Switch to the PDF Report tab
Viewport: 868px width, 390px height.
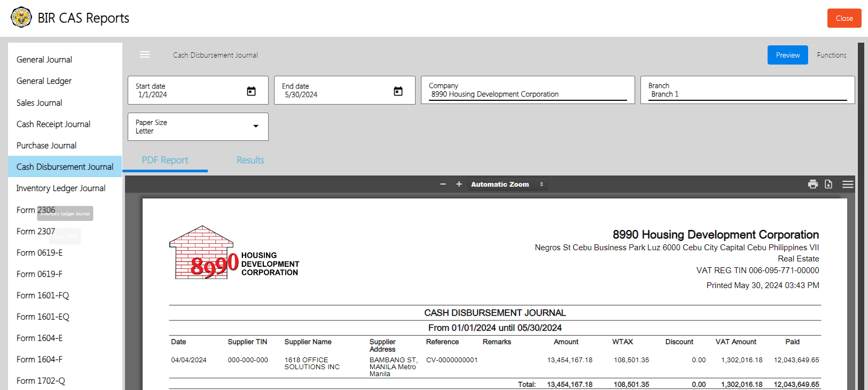(x=165, y=160)
